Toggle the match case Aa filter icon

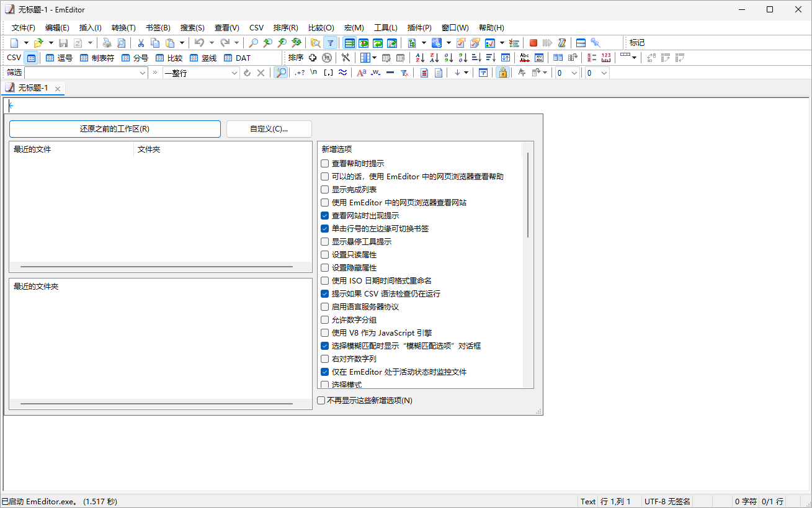pyautogui.click(x=361, y=73)
